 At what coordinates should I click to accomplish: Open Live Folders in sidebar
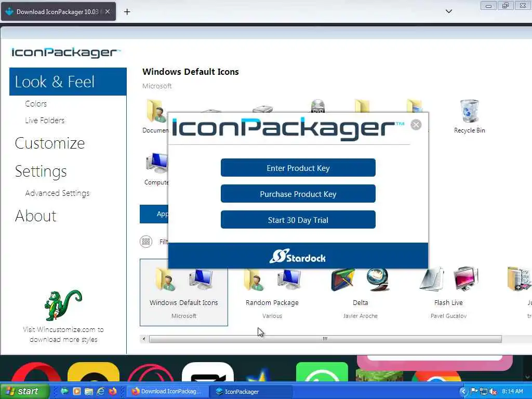point(45,120)
